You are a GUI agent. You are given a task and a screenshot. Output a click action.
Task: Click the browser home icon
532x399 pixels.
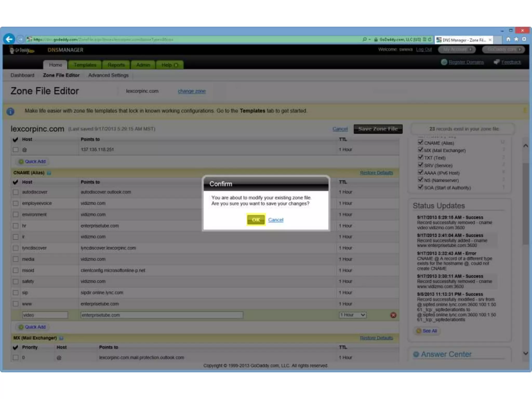click(508, 39)
